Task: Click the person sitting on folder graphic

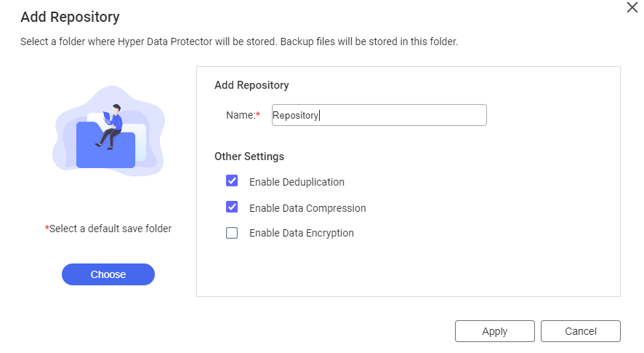Action: pos(110,127)
